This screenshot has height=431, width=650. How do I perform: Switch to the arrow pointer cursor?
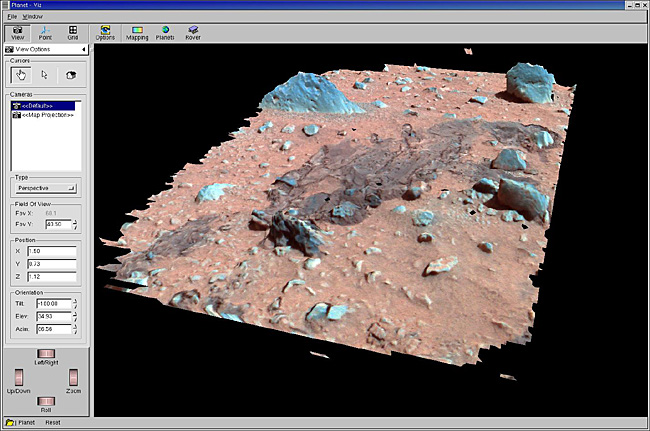[45, 75]
